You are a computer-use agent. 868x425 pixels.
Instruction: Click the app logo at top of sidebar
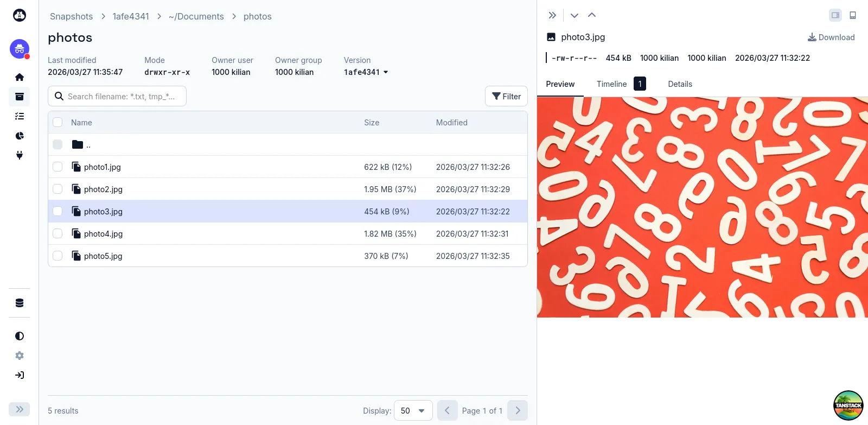point(20,15)
